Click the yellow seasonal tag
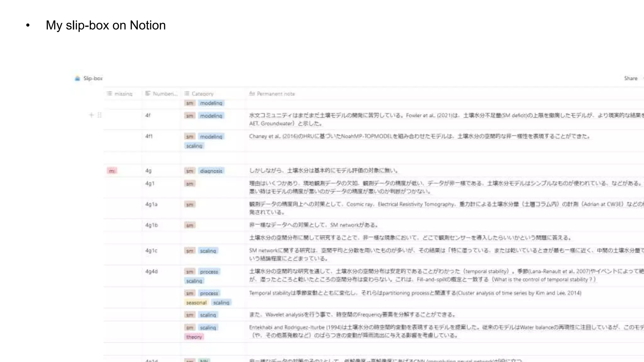The width and height of the screenshot is (644, 362). [196, 303]
